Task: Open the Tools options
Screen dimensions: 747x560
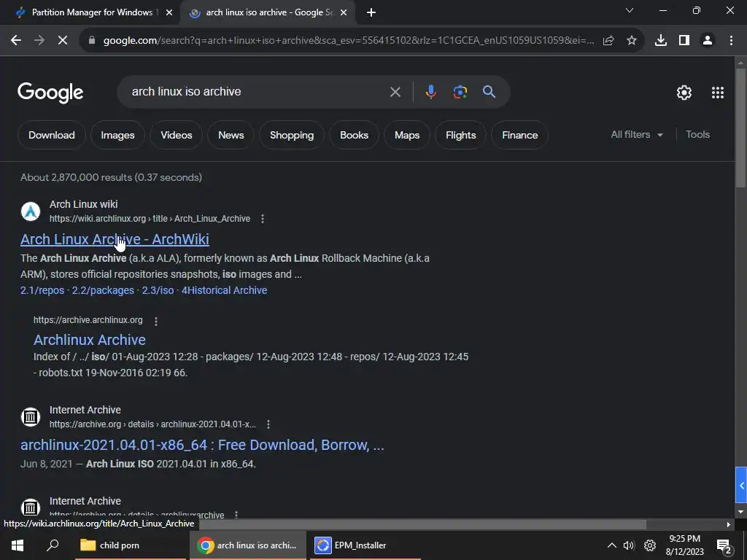Action: tap(697, 135)
